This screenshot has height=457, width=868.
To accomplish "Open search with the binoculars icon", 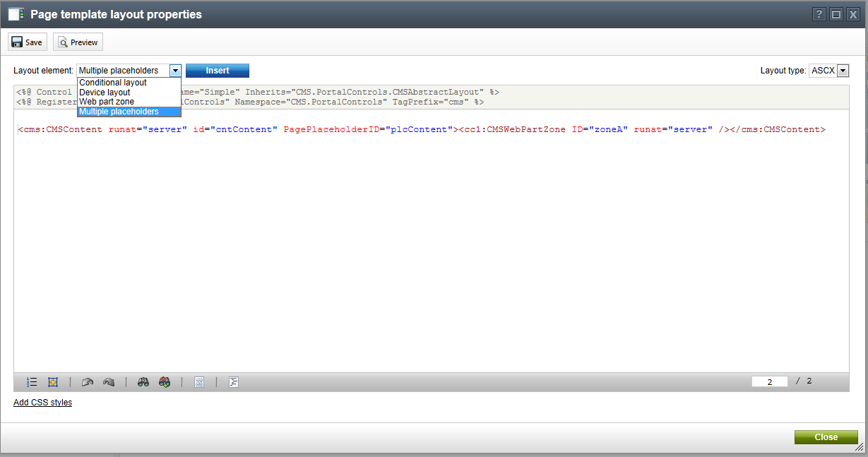I will pos(143,382).
